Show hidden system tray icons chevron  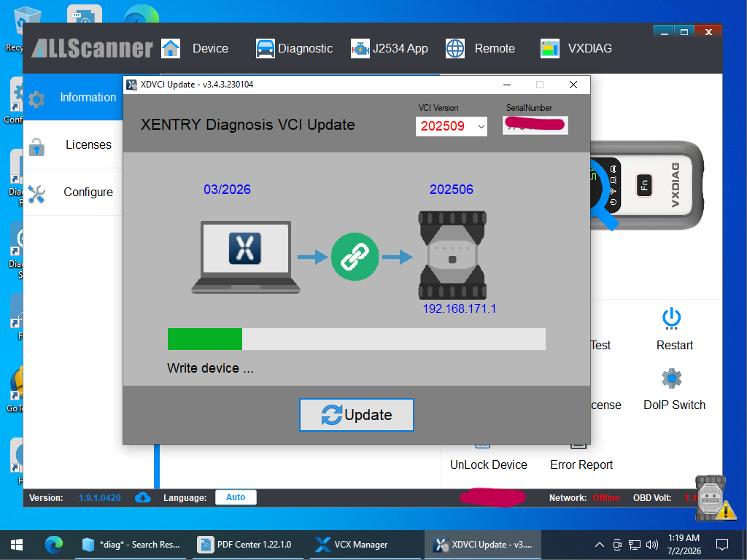(600, 544)
